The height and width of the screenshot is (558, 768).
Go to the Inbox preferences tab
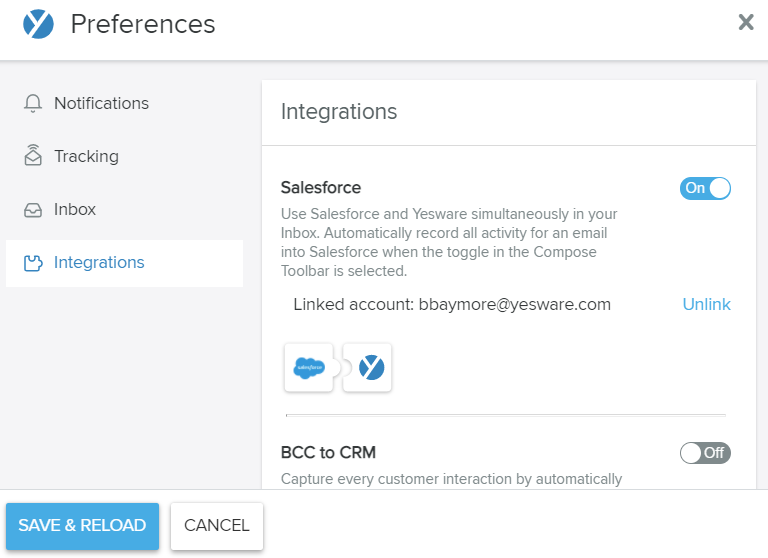(75, 210)
